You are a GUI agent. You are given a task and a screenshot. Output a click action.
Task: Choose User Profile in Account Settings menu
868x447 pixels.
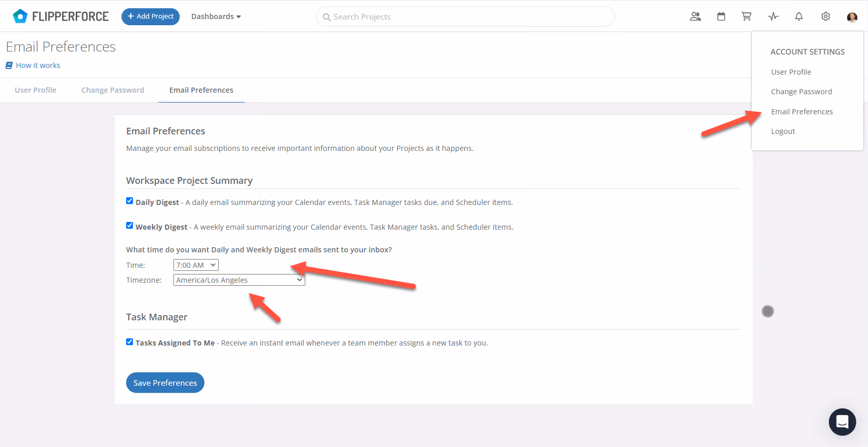791,72
